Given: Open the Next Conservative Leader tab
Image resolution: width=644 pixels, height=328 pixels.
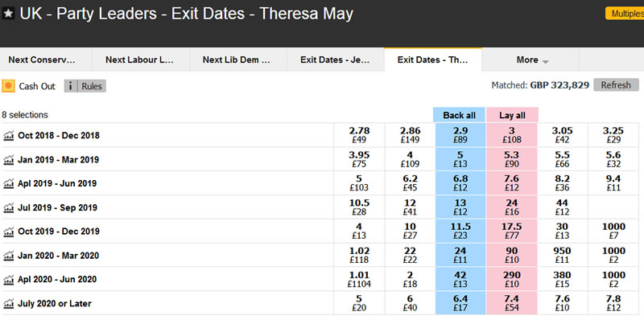Looking at the screenshot, I should tap(45, 59).
